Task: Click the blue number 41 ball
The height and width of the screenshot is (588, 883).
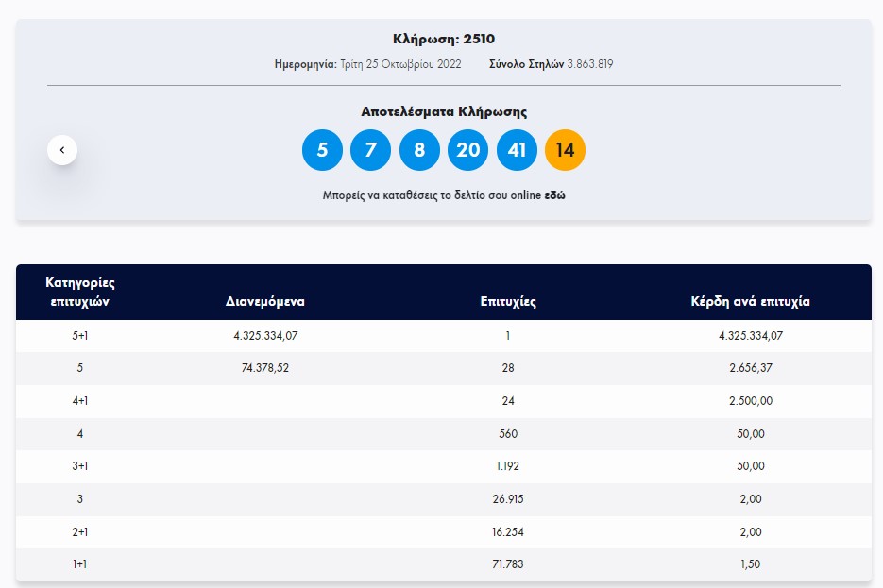Action: click(517, 150)
